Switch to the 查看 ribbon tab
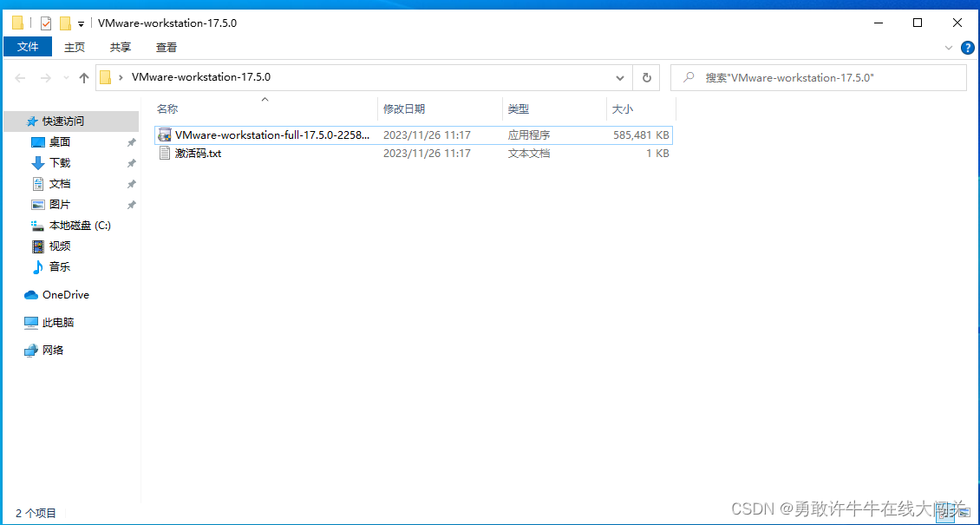This screenshot has width=980, height=525. pyautogui.click(x=167, y=47)
